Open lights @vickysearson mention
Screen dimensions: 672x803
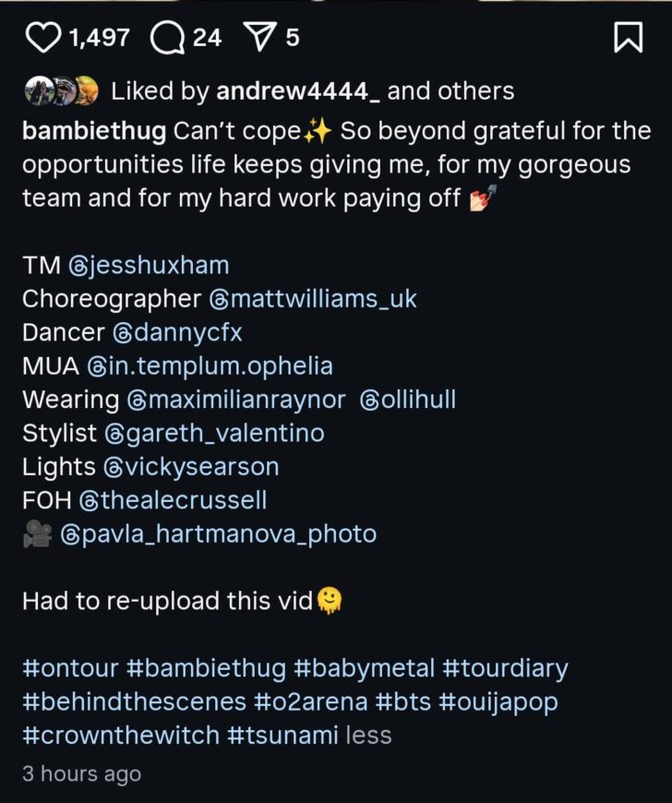coord(191,466)
